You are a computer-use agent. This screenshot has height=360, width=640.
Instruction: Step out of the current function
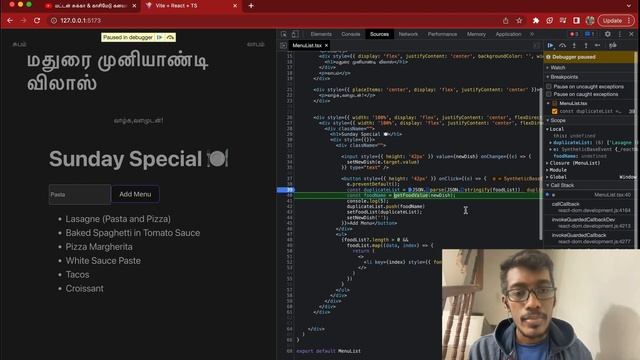click(x=586, y=45)
